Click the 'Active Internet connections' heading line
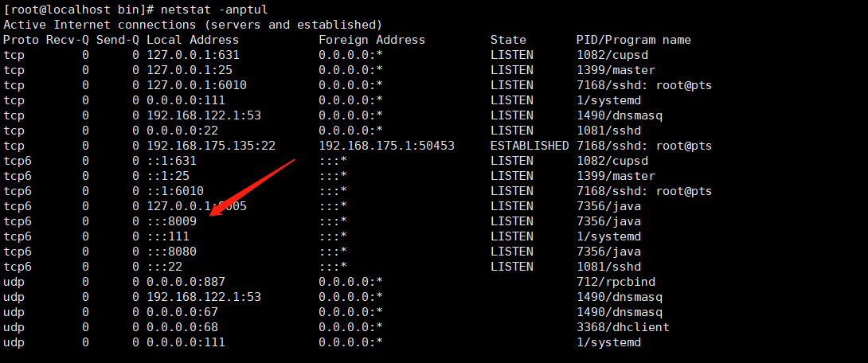Screen dimensions: 868x363 point(193,25)
